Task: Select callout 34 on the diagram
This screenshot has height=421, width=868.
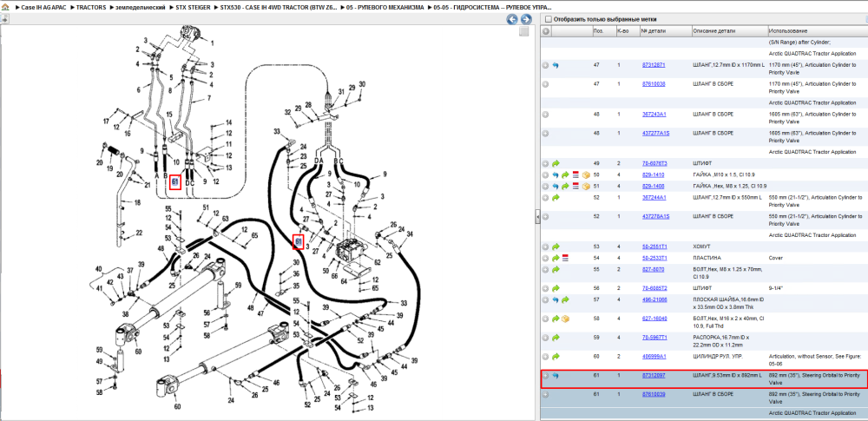Action: click(410, 234)
